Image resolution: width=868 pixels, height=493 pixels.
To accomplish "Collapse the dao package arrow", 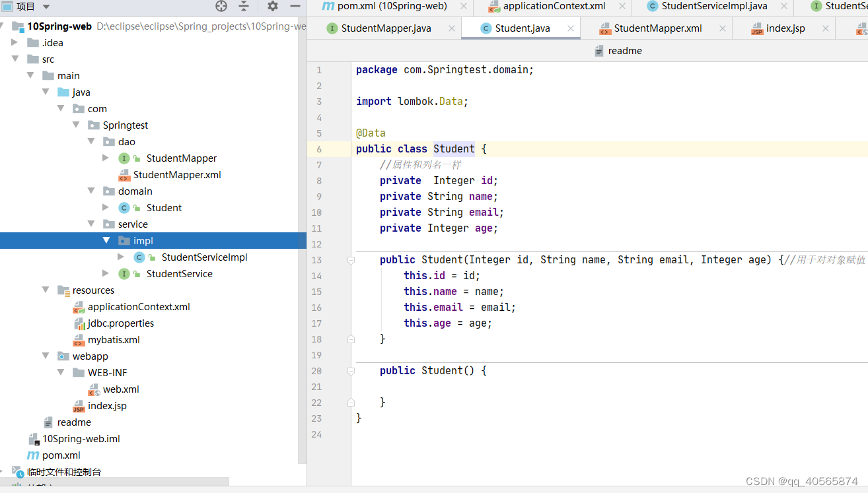I will point(91,142).
